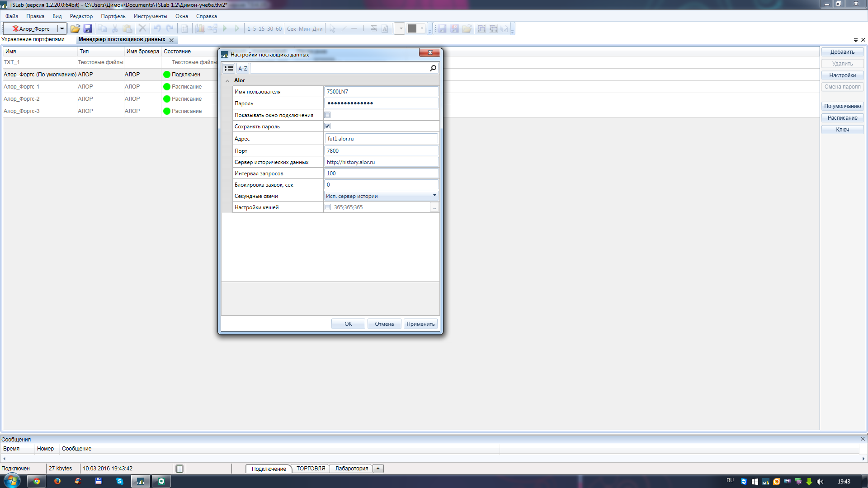Viewport: 868px width, 488px height.
Task: Open the Файл menu
Action: [12, 16]
